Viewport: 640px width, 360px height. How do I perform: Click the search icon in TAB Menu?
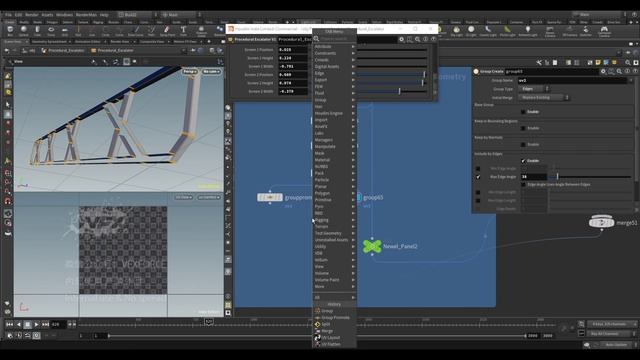click(316, 39)
